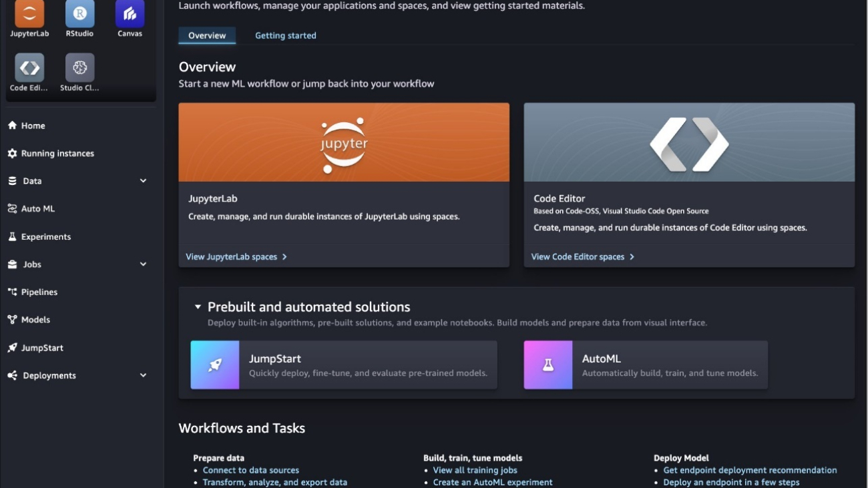Open the RStudio application icon

(79, 14)
